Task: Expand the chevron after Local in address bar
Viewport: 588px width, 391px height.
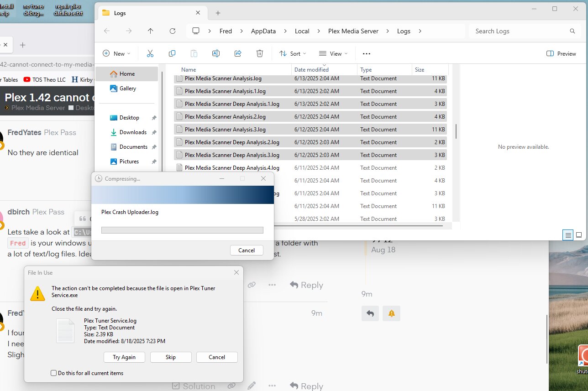Action: (x=319, y=31)
